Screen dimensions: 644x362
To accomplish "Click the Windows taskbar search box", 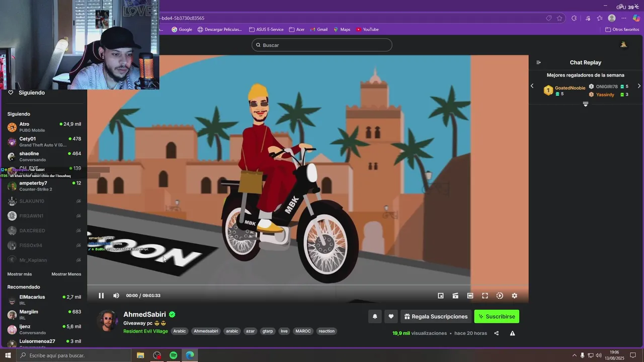I will pos(73,355).
